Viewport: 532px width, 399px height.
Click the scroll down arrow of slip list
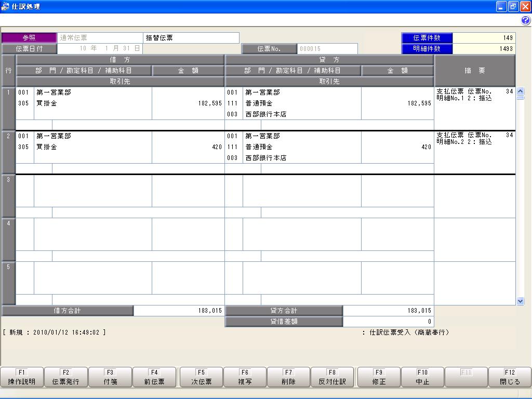(521, 301)
